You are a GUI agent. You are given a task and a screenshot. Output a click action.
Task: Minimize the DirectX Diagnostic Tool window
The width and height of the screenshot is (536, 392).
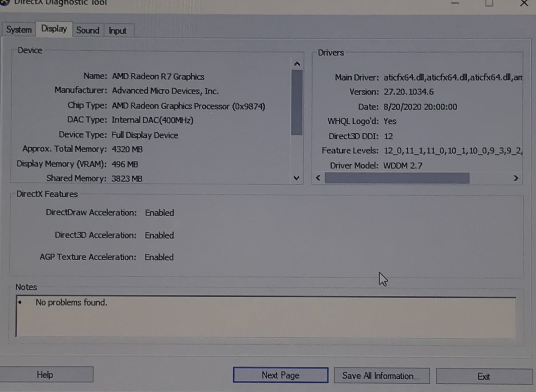click(455, 3)
